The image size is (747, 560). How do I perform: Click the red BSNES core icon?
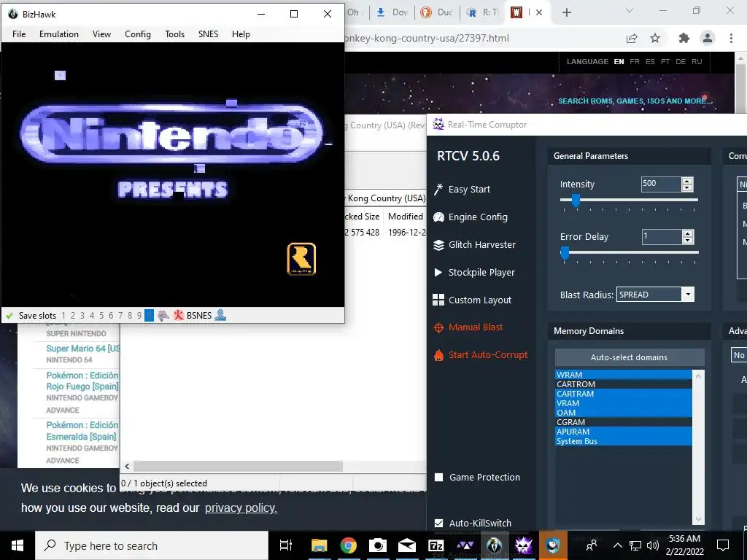pos(178,315)
